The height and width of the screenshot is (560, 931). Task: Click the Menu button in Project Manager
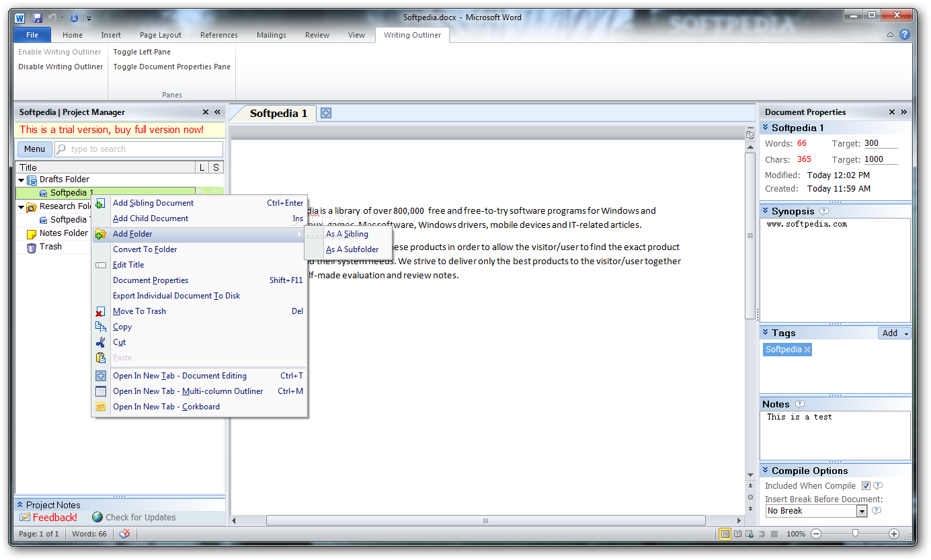pyautogui.click(x=34, y=149)
